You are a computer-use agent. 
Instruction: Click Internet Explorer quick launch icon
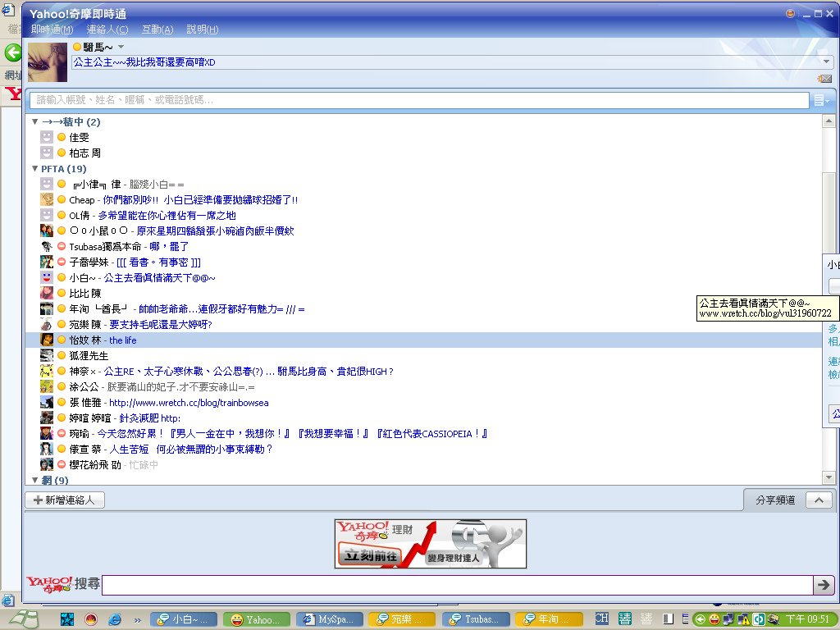[115, 620]
